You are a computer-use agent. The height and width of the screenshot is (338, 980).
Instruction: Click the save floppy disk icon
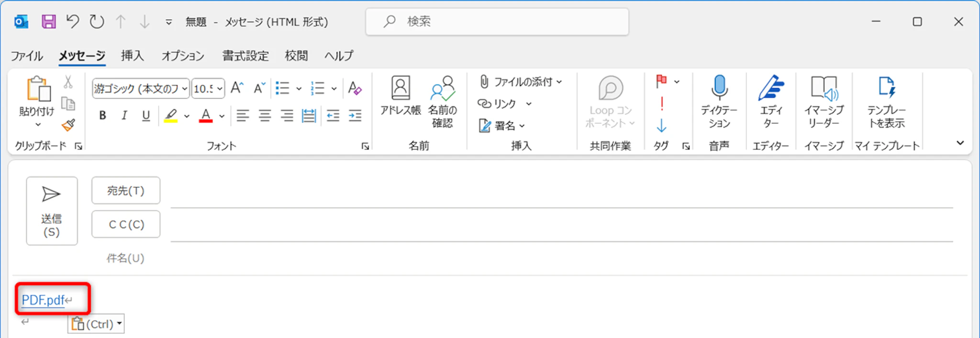pyautogui.click(x=48, y=22)
